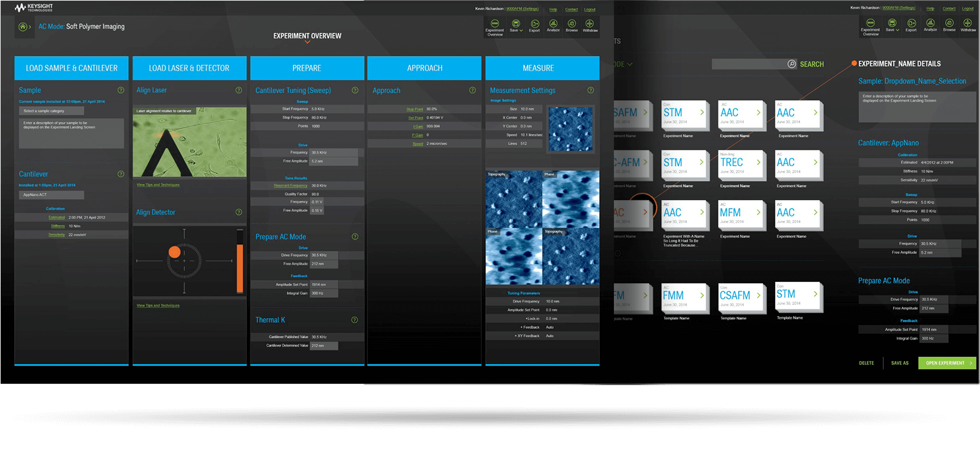Expand the '+ XY Feedback' tuning parameter

(527, 336)
